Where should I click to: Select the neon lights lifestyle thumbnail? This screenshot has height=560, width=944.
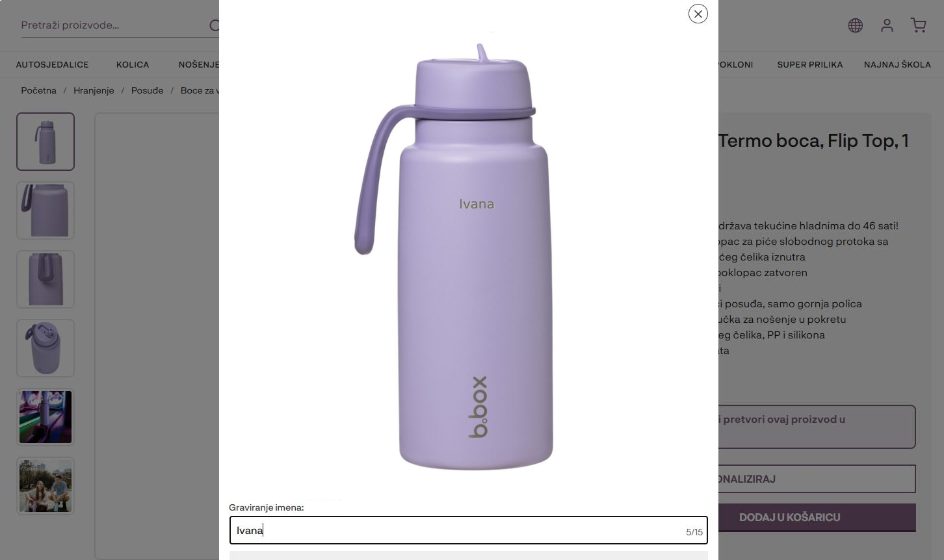point(46,417)
